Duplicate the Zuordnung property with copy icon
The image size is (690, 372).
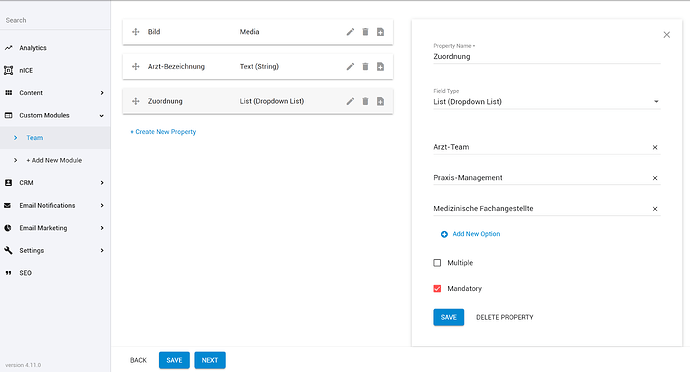click(x=380, y=101)
